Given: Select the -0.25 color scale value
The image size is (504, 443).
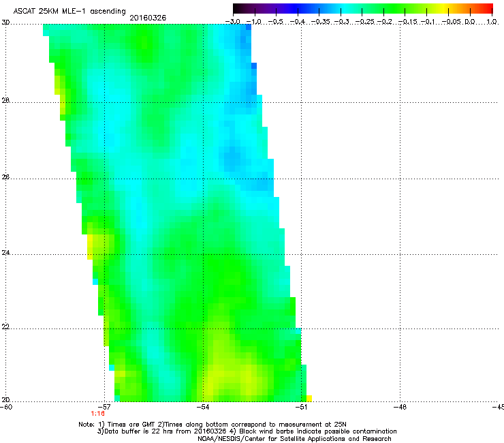Looking at the screenshot, I should point(365,22).
